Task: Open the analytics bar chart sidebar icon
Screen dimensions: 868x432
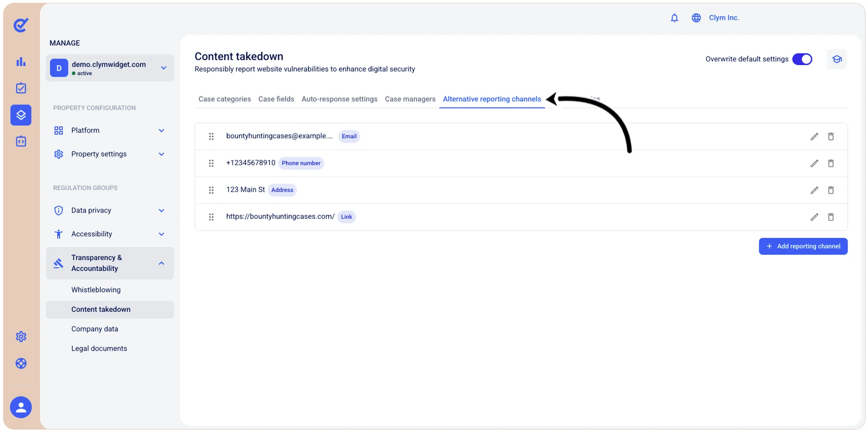Action: point(21,62)
